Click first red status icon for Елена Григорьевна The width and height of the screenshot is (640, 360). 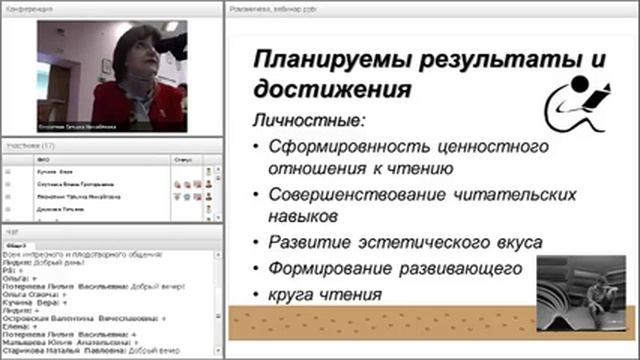pos(178,184)
